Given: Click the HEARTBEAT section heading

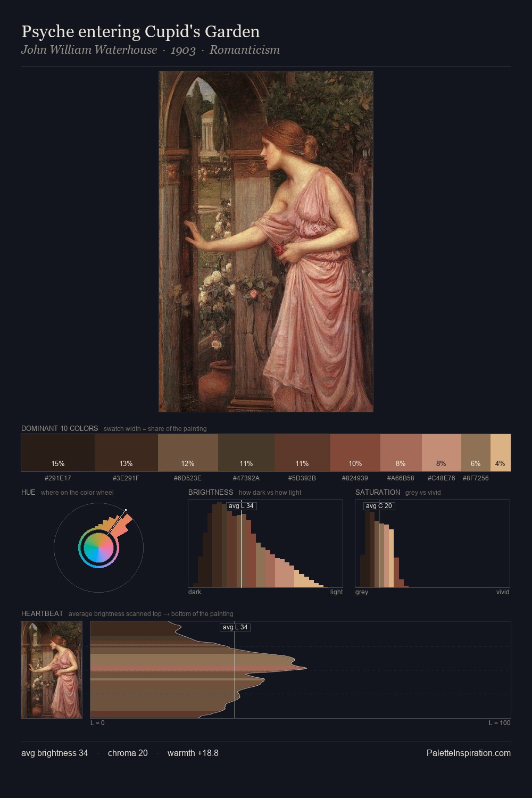Looking at the screenshot, I should point(42,613).
